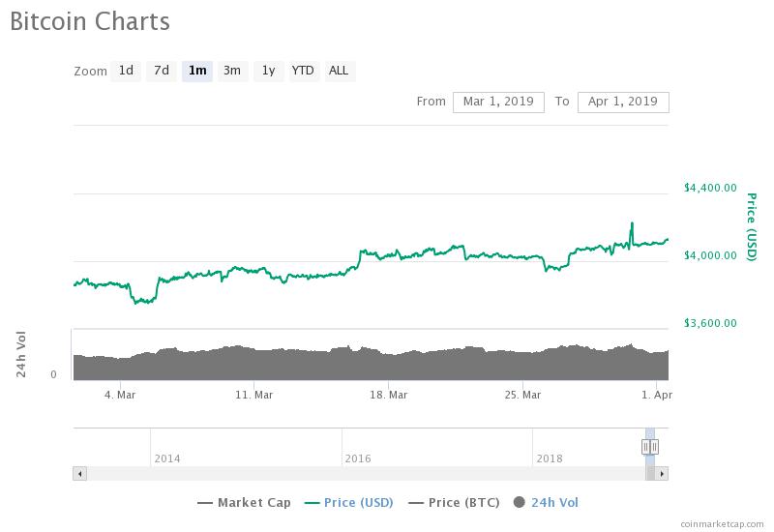Show ALL historical data
This screenshot has height=532, width=774.
click(x=339, y=71)
